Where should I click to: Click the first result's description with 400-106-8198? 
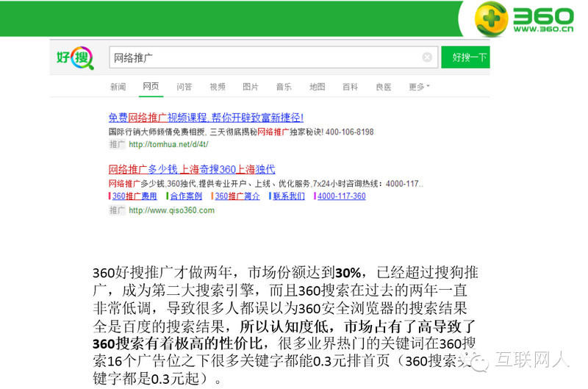click(241, 132)
